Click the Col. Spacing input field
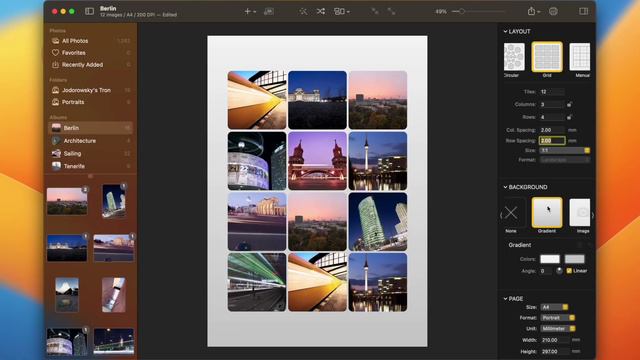This screenshot has width=640, height=360. 552,130
